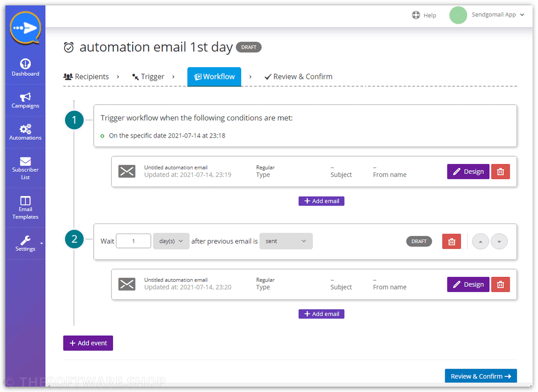Add email under the first event
The image size is (538, 392).
pos(321,201)
